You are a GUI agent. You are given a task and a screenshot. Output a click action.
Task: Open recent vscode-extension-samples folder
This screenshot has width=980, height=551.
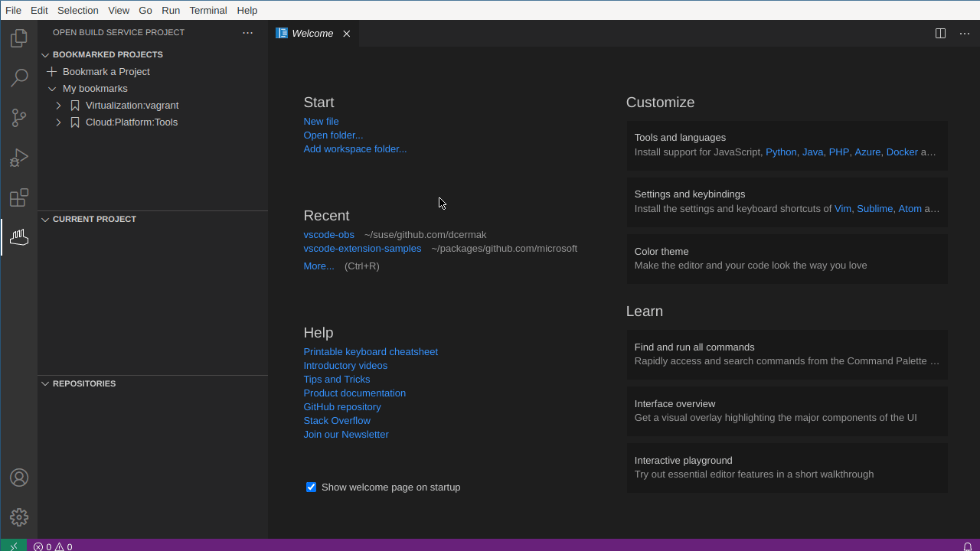[362, 249]
